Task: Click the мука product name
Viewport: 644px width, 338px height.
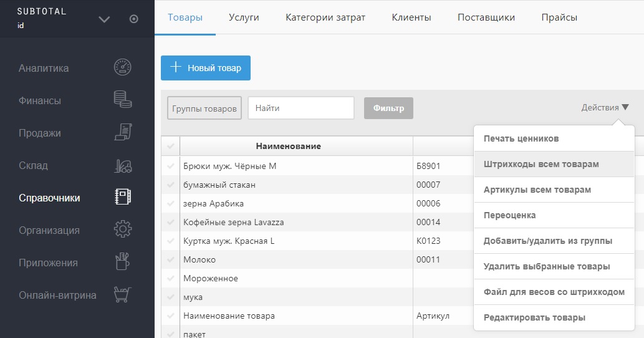Action: pos(193,297)
